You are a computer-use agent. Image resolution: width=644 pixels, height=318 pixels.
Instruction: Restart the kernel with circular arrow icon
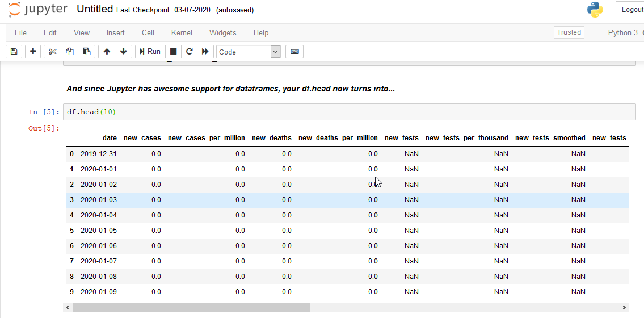tap(190, 52)
